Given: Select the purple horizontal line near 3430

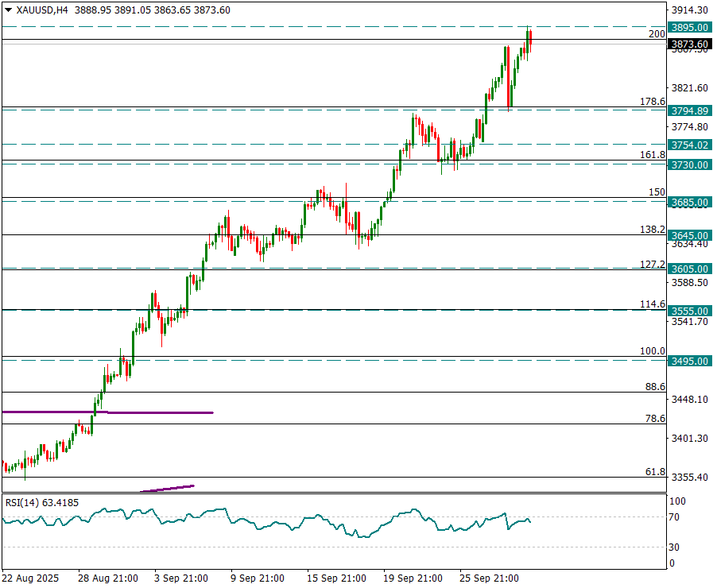Looking at the screenshot, I should (159, 412).
